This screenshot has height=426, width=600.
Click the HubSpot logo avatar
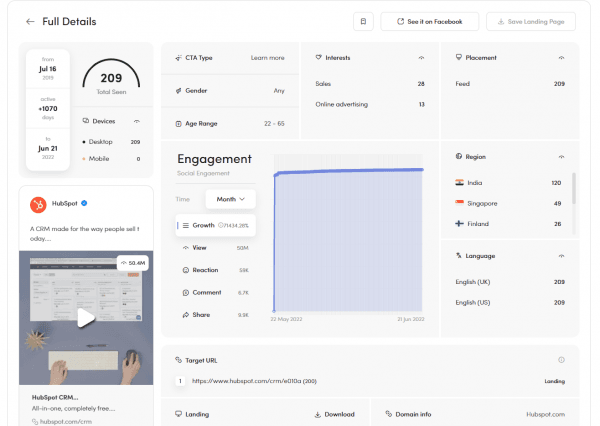(x=38, y=204)
